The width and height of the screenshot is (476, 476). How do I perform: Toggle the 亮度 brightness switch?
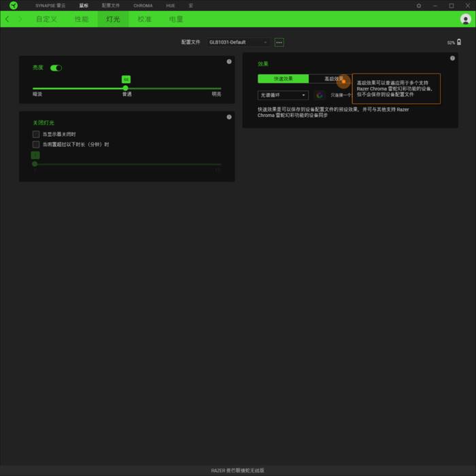pos(56,68)
